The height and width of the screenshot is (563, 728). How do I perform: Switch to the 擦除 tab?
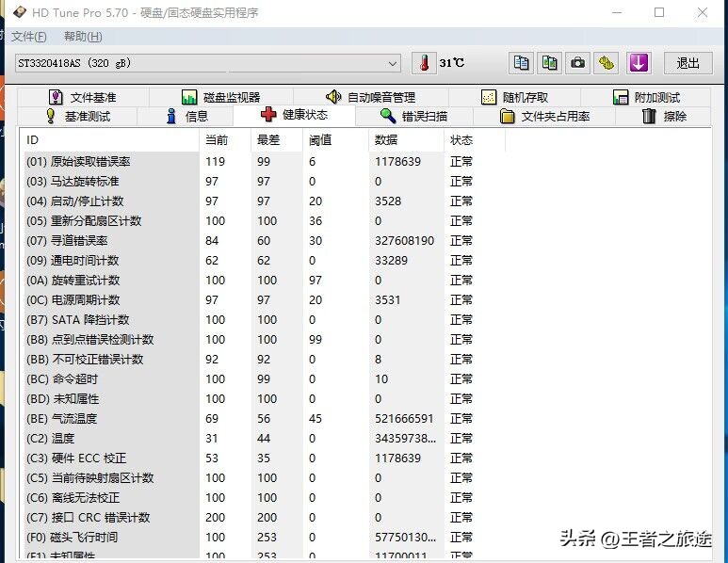(x=663, y=116)
